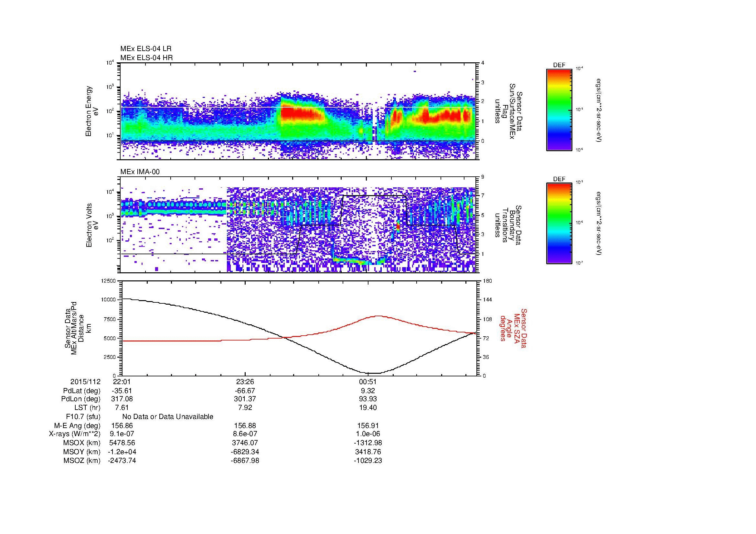The image size is (756, 534).
Task: Click MSOY value -6829.34
Action: click(x=245, y=452)
